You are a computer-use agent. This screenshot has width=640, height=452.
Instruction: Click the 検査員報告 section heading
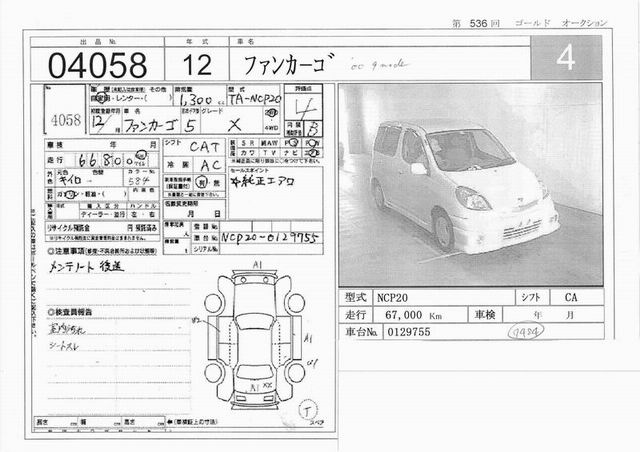(70, 312)
